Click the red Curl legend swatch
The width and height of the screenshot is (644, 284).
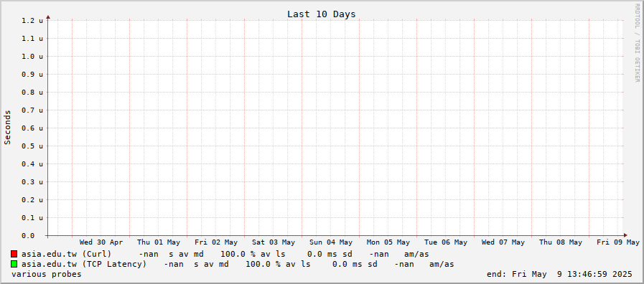pos(14,254)
